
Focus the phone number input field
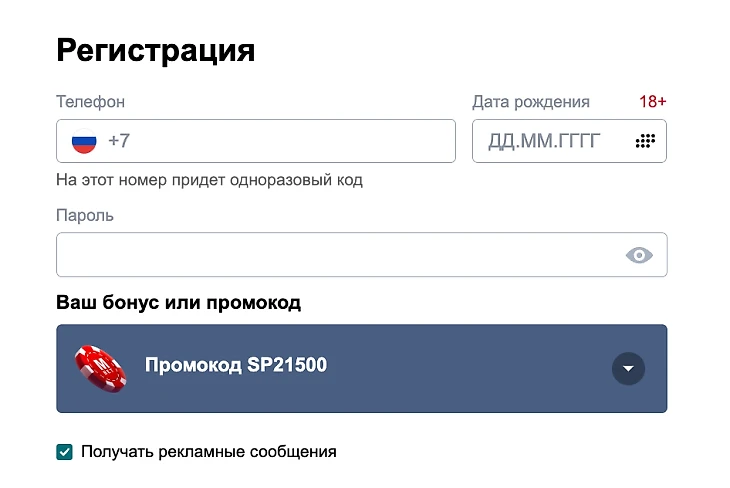tap(290, 141)
